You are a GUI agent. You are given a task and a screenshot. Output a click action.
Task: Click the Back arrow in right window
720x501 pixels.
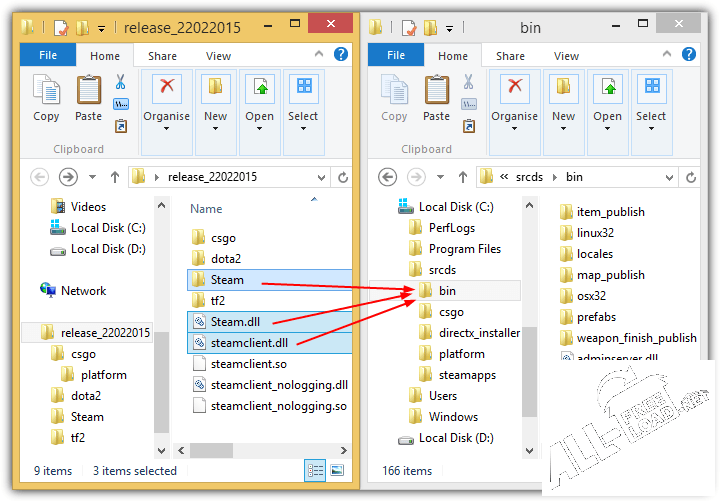click(388, 177)
